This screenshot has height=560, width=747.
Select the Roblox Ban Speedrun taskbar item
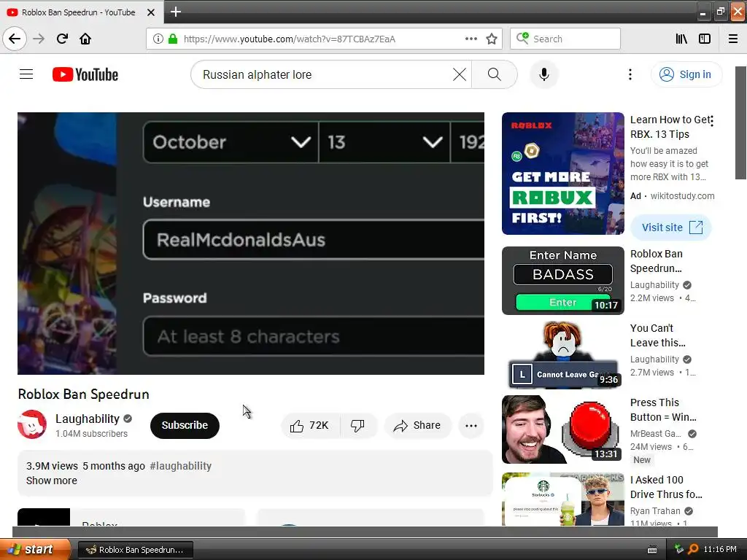[136, 550]
